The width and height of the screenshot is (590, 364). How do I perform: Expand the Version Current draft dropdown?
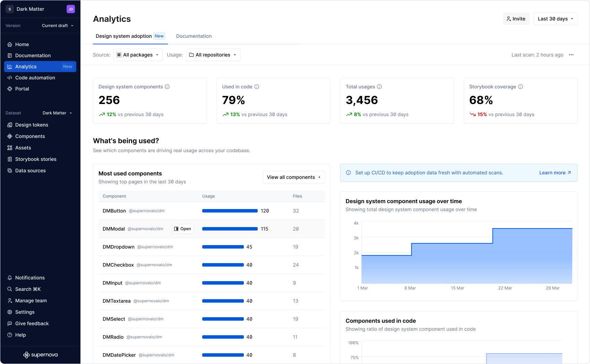[x=58, y=26]
